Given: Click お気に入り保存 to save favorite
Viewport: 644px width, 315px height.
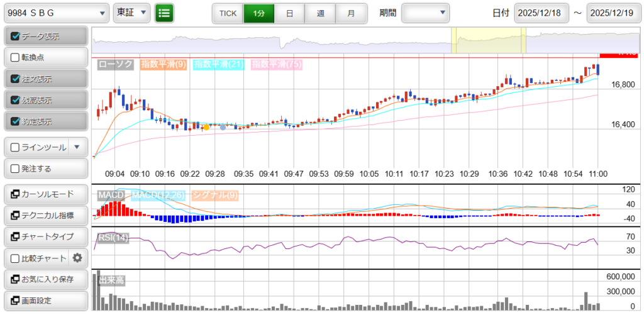Looking at the screenshot, I should click(45, 279).
